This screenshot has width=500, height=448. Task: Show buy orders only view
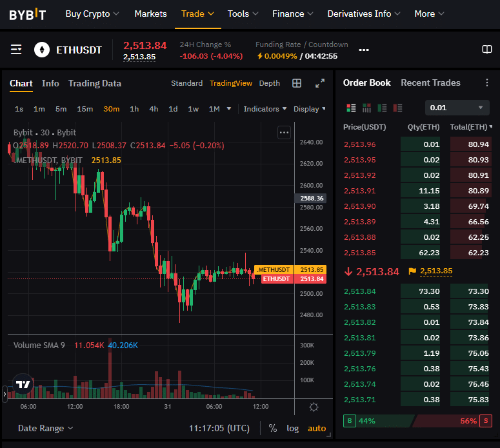point(382,108)
